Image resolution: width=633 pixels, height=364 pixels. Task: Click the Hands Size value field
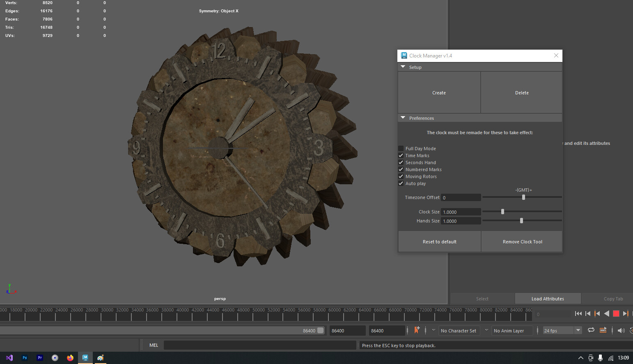pyautogui.click(x=461, y=221)
